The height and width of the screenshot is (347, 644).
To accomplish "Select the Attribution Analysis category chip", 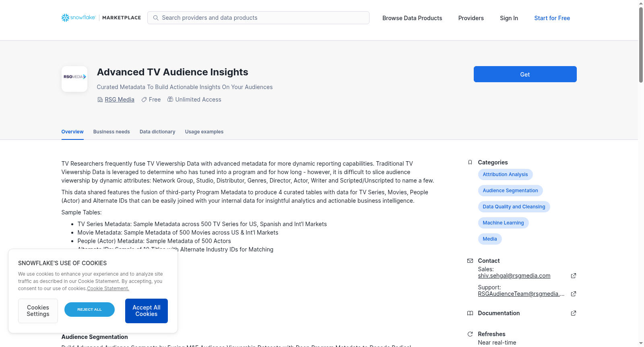I will click(505, 175).
